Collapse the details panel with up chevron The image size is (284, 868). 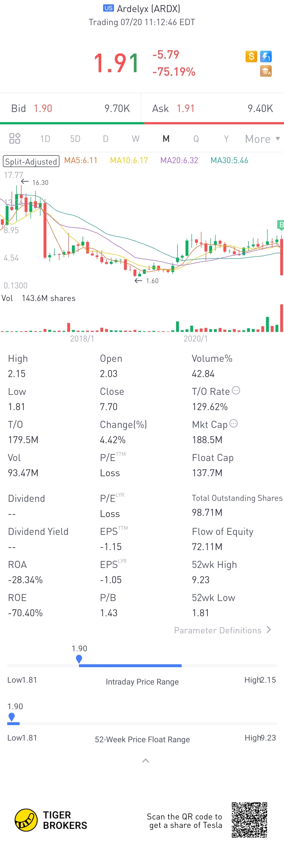(x=145, y=761)
